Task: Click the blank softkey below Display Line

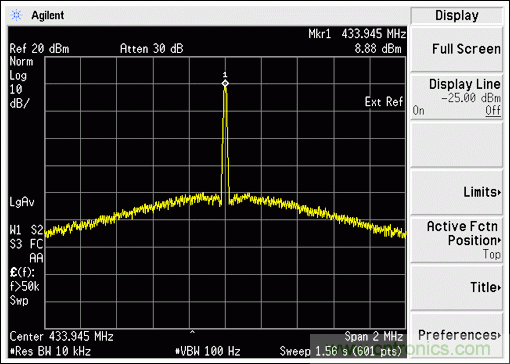Action: (457, 144)
